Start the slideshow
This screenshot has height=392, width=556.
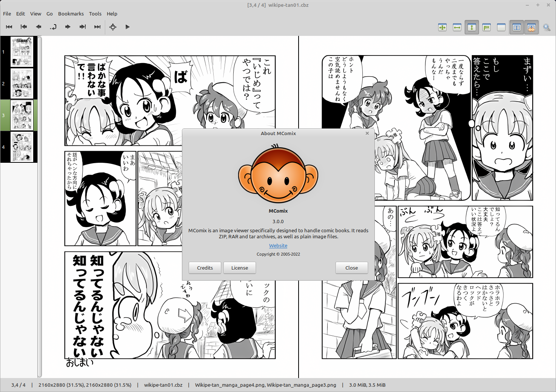[128, 27]
